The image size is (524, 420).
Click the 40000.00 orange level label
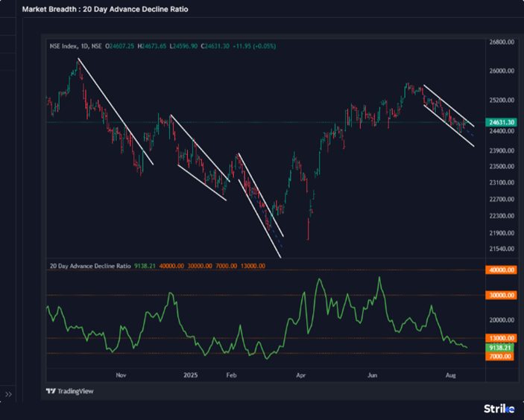click(500, 271)
